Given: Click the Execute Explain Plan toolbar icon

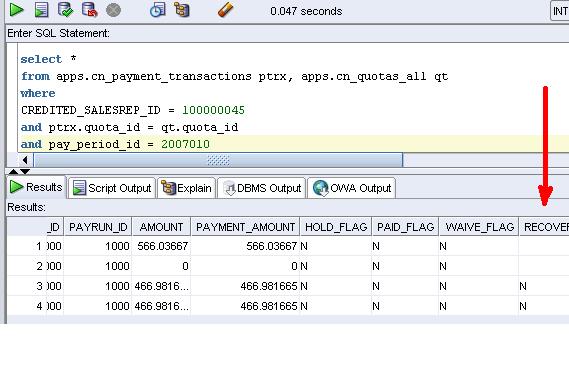Looking at the screenshot, I should [182, 10].
